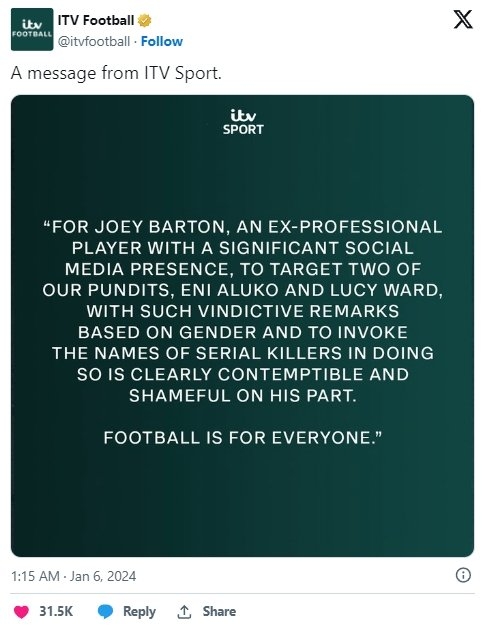Click the share upload arrow icon
483x629 pixels.
point(184,612)
